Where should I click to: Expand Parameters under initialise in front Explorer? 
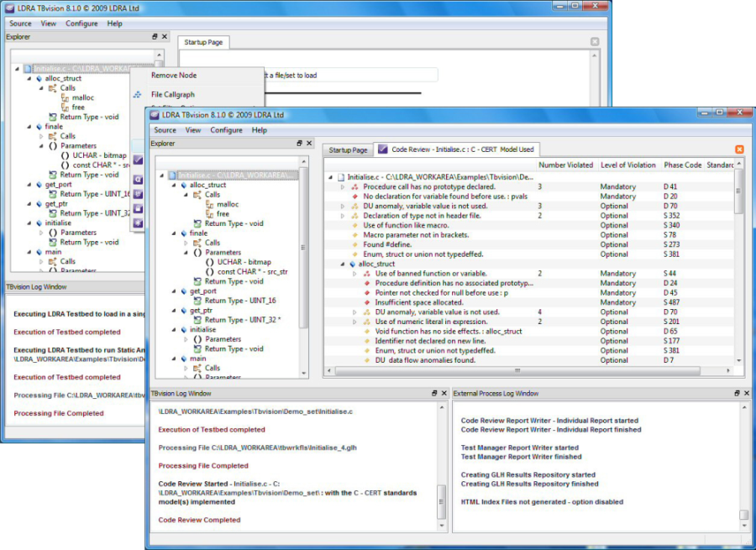pyautogui.click(x=186, y=339)
